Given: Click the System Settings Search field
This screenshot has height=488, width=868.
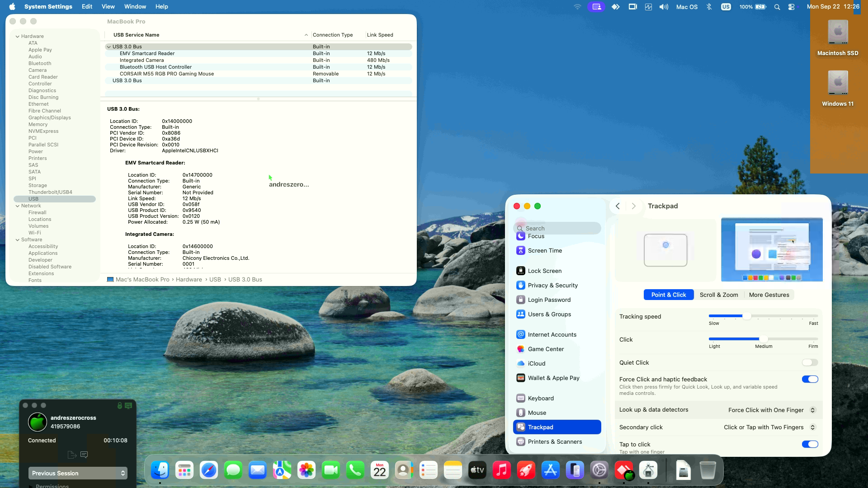Looking at the screenshot, I should 557,228.
